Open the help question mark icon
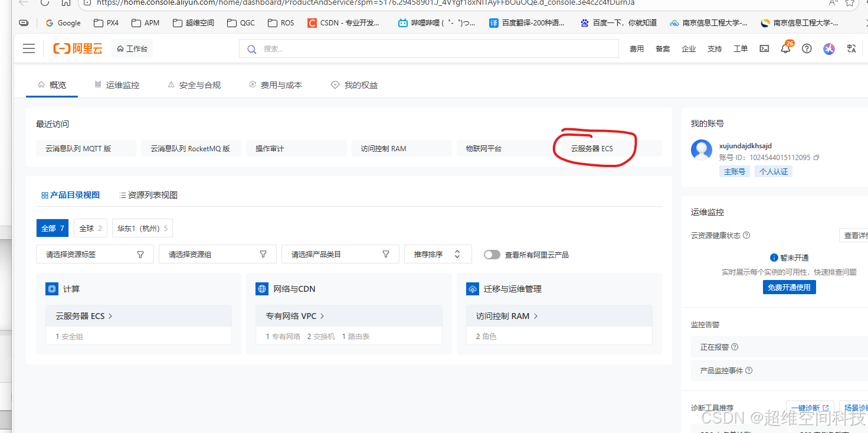This screenshot has height=433, width=868. coord(806,48)
